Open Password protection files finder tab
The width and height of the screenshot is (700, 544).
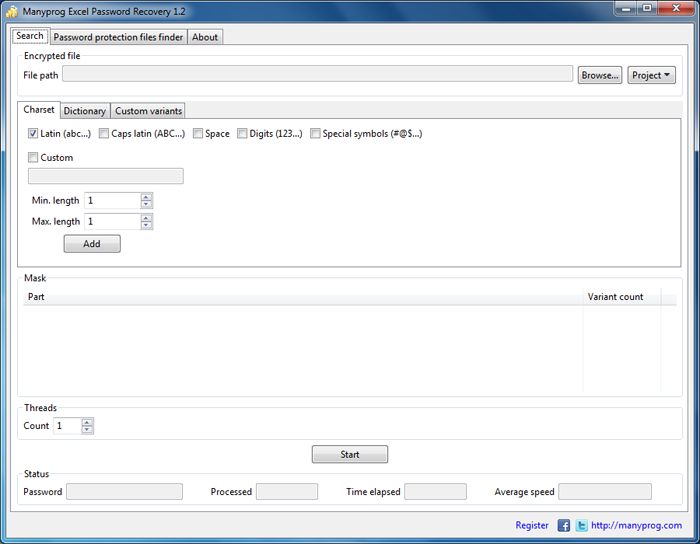[117, 37]
